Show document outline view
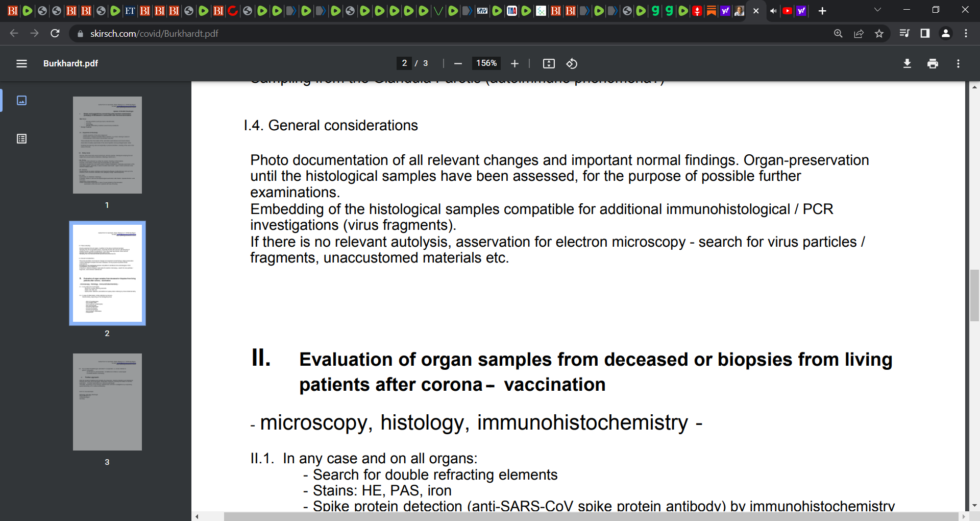Image resolution: width=980 pixels, height=521 pixels. click(21, 139)
